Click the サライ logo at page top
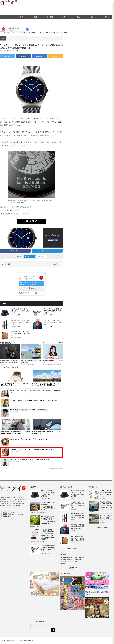Image resolution: width=114 pixels, height=644 pixels. click(x=7, y=3)
